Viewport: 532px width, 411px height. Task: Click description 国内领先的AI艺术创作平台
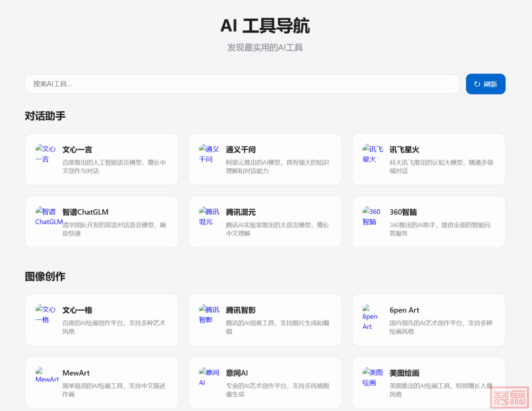pyautogui.click(x=441, y=327)
